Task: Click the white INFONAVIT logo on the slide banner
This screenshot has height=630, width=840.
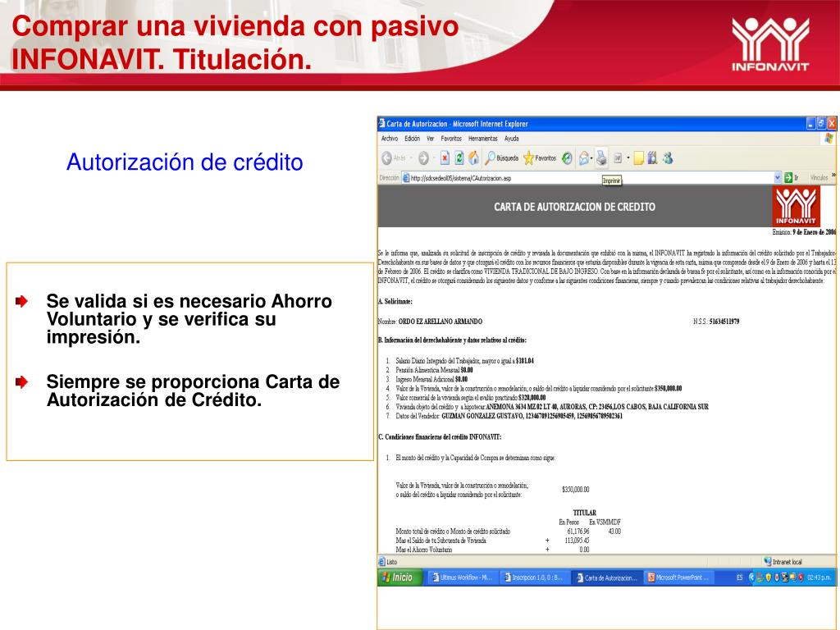Action: tap(770, 44)
